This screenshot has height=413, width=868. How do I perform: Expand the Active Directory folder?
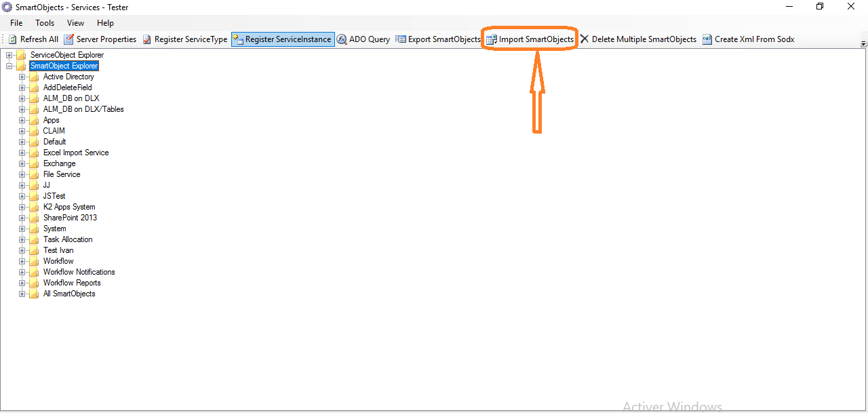(x=22, y=77)
